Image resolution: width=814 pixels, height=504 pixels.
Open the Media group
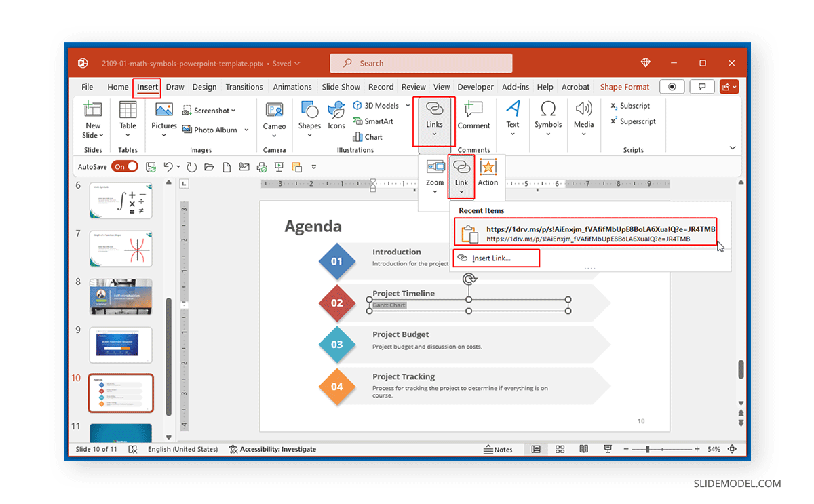pyautogui.click(x=583, y=119)
